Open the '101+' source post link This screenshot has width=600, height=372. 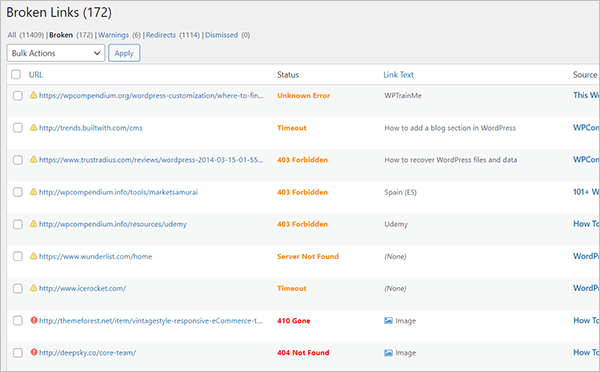(586, 192)
